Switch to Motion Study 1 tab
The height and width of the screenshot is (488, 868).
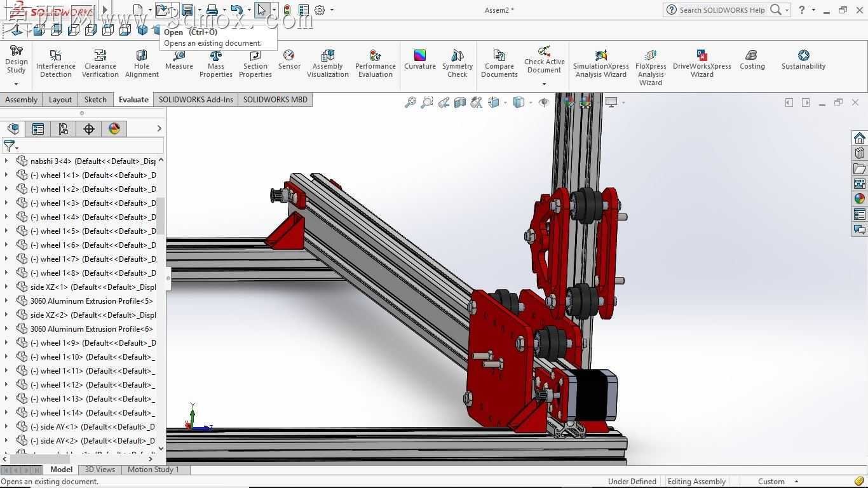tap(153, 470)
